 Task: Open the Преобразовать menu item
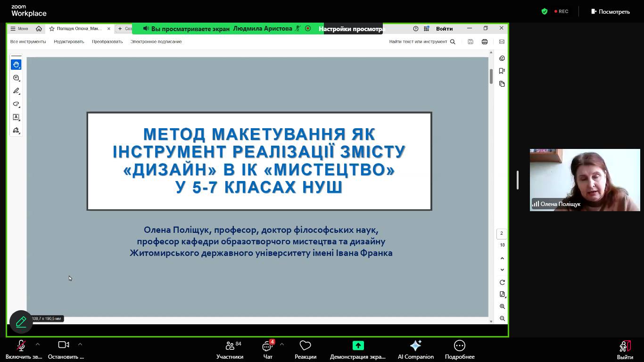tap(107, 41)
